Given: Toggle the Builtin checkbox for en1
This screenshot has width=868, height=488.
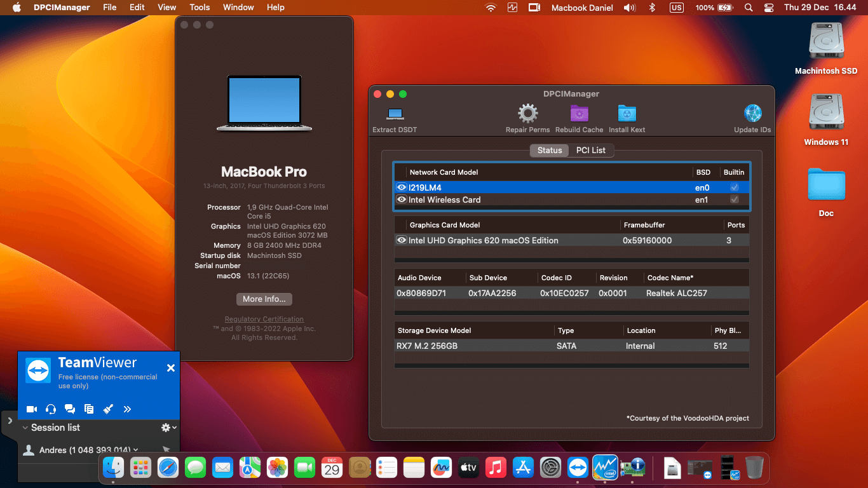Looking at the screenshot, I should coord(735,200).
